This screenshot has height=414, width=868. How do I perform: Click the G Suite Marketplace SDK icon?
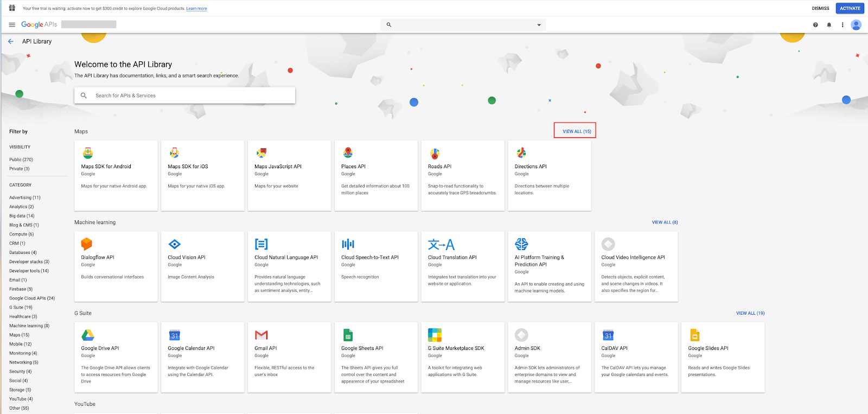[435, 335]
